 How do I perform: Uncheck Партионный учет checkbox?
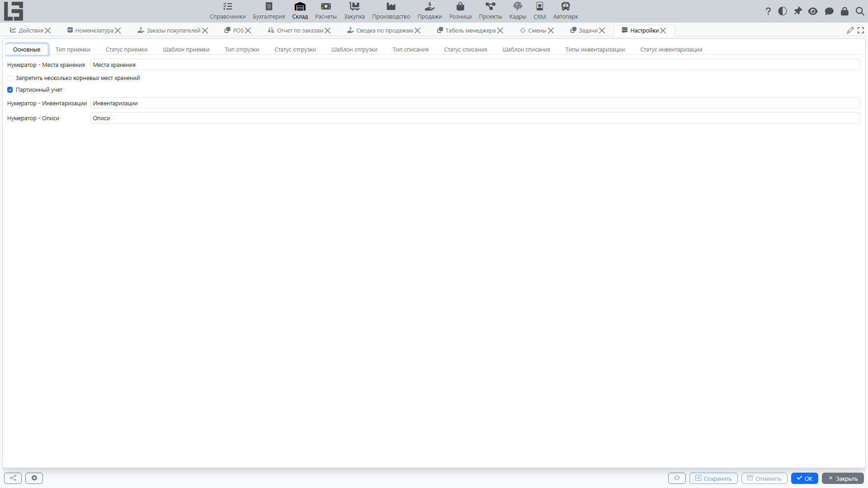click(10, 90)
